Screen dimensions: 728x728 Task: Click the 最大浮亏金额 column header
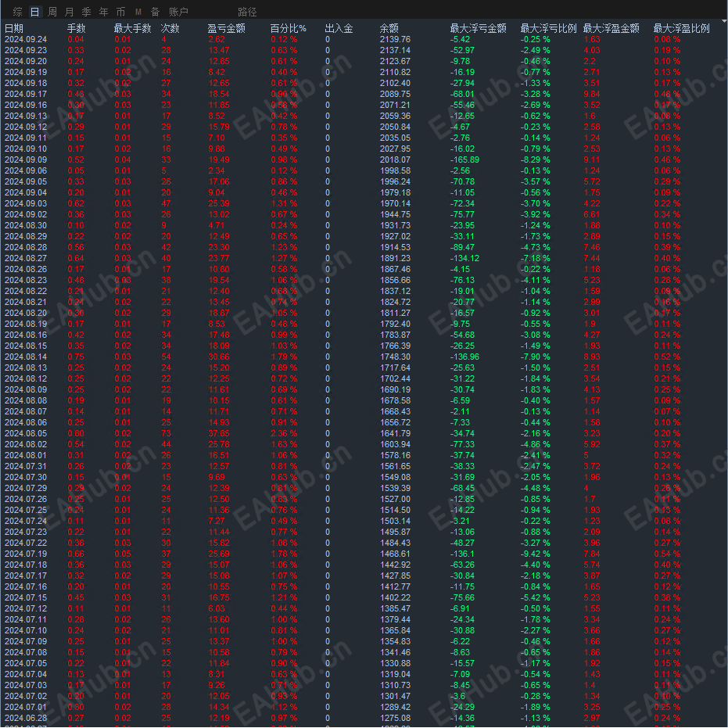coord(479,28)
